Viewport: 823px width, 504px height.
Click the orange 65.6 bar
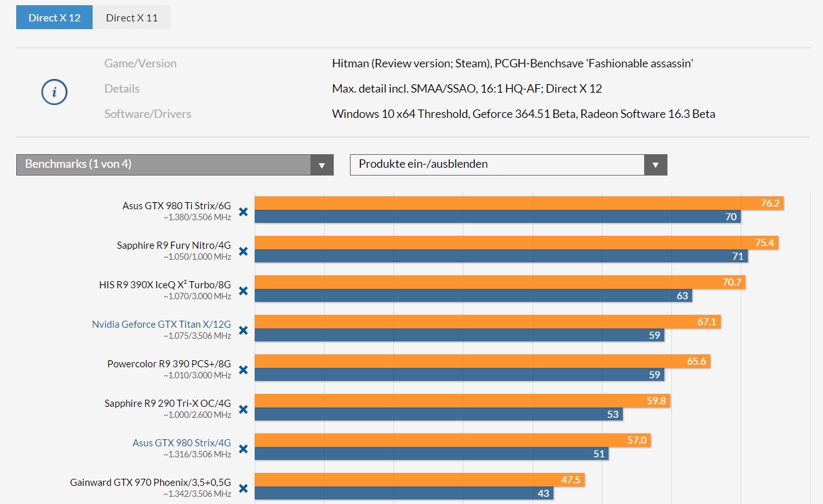[482, 361]
